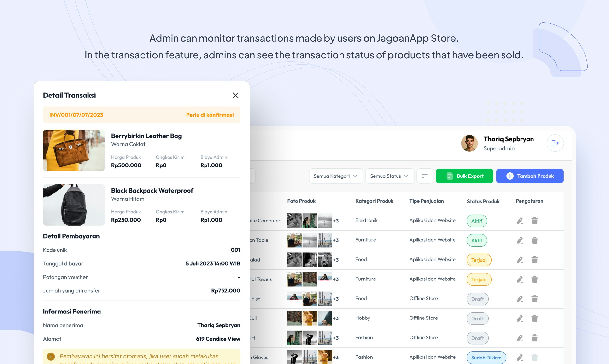
Task: Close the Detail Transaksi dialog
Action: point(235,95)
